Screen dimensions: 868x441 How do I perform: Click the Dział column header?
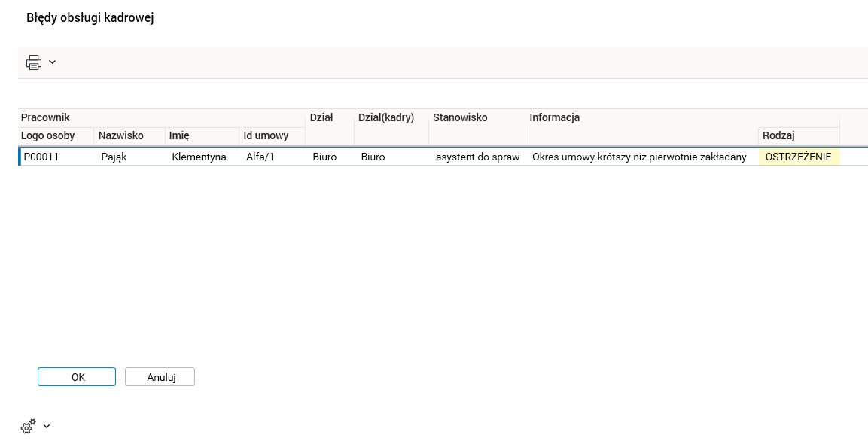click(x=330, y=126)
